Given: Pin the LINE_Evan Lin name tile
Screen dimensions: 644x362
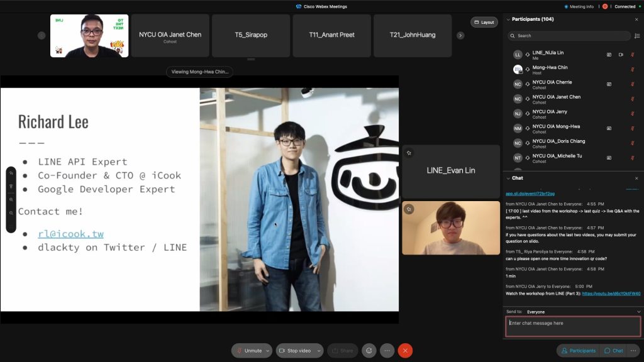Looking at the screenshot, I should point(409,153).
